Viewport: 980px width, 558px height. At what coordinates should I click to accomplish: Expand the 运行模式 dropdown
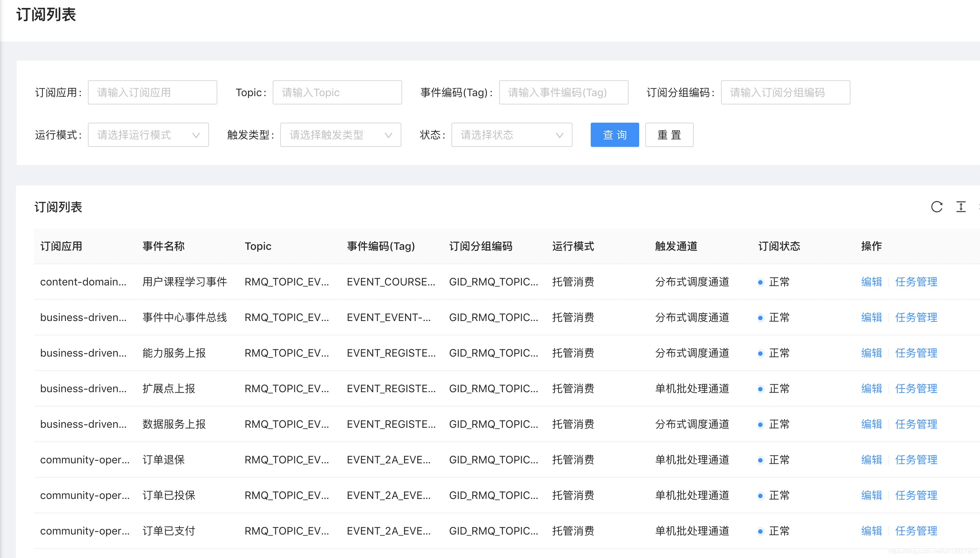tap(148, 135)
